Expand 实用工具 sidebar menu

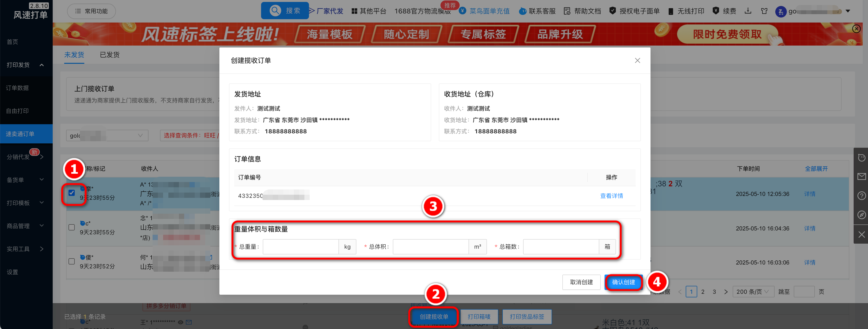click(26, 249)
